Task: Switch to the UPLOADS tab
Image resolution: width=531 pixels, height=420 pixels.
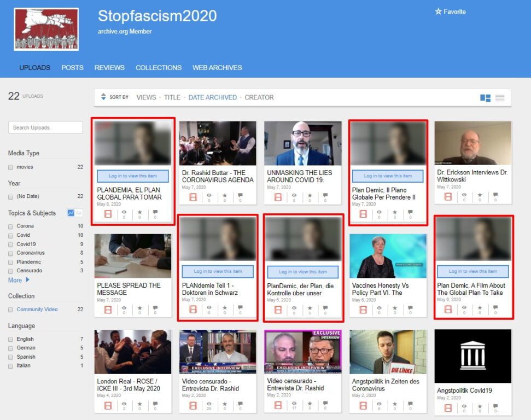Action: click(34, 67)
